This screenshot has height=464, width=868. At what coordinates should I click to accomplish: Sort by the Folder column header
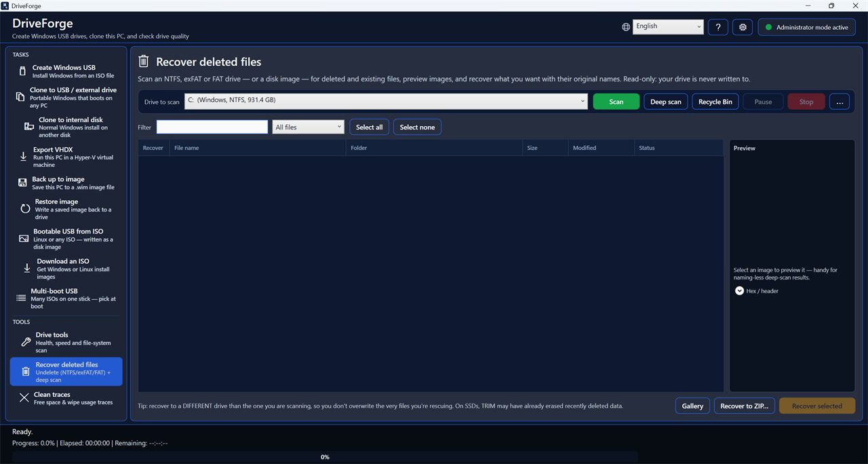pos(435,148)
